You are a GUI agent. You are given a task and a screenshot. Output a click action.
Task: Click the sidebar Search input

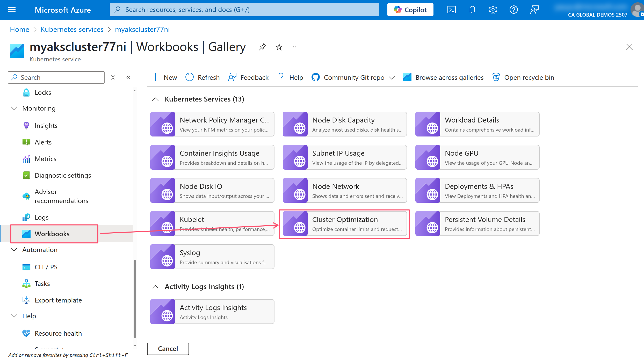[x=56, y=77]
